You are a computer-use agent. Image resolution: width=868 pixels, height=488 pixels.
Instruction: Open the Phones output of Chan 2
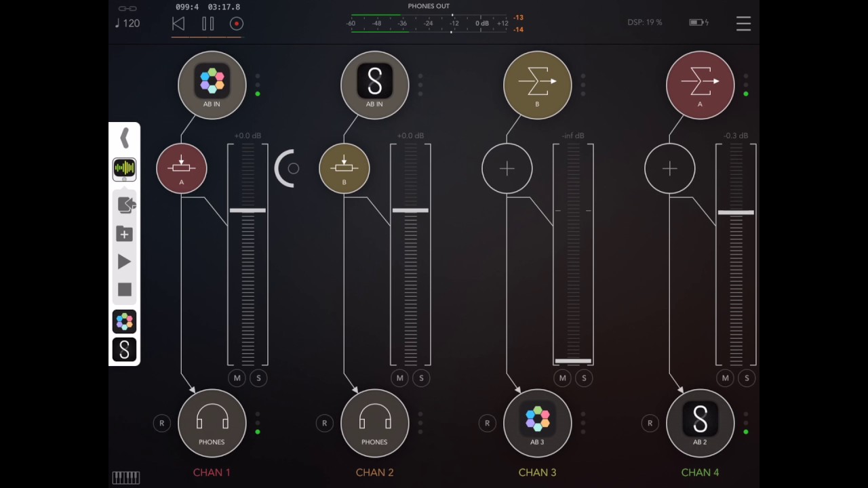374,423
